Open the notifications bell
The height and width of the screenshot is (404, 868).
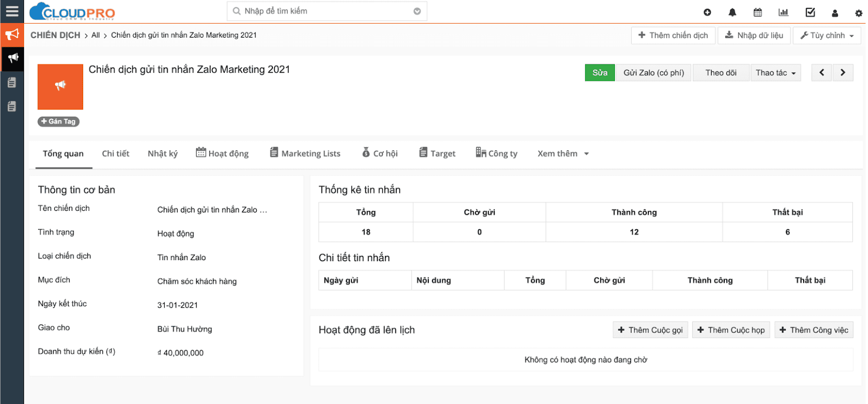(732, 12)
